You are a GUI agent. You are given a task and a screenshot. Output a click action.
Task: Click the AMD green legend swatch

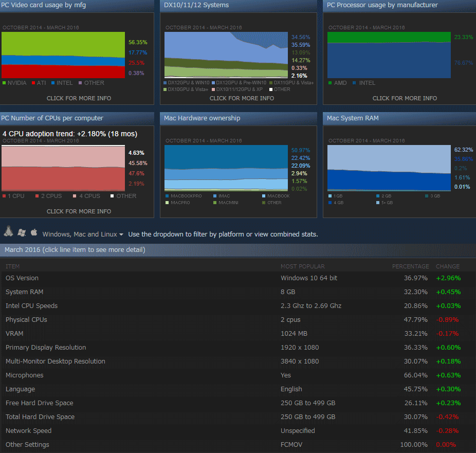click(x=330, y=83)
